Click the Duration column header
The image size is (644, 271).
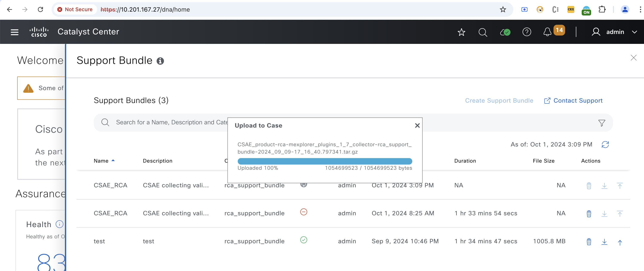click(465, 161)
